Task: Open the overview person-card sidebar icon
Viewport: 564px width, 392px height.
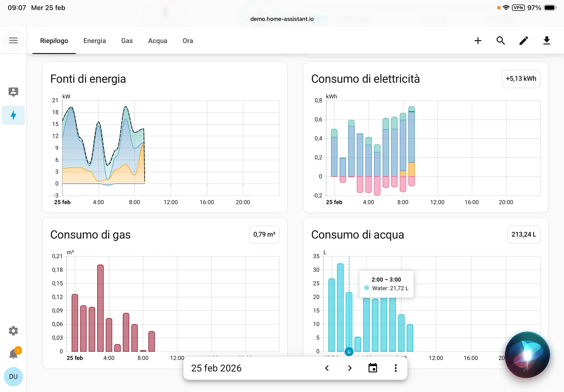Action: [13, 92]
